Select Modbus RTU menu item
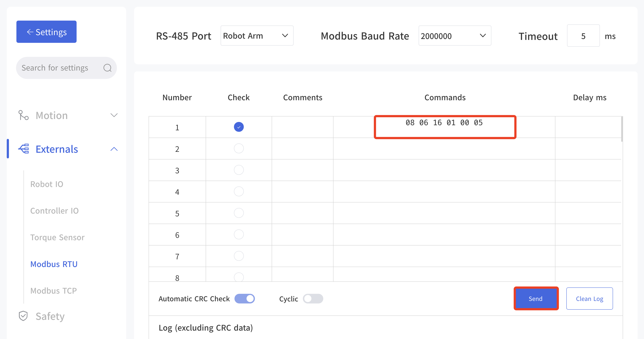The image size is (644, 339). 54,264
